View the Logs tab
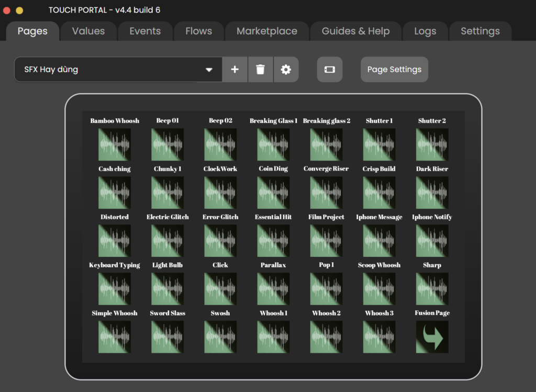 (425, 31)
